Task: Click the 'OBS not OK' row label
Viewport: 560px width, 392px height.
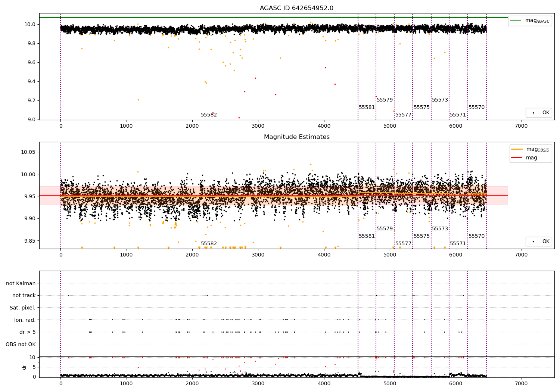Action: (x=21, y=344)
